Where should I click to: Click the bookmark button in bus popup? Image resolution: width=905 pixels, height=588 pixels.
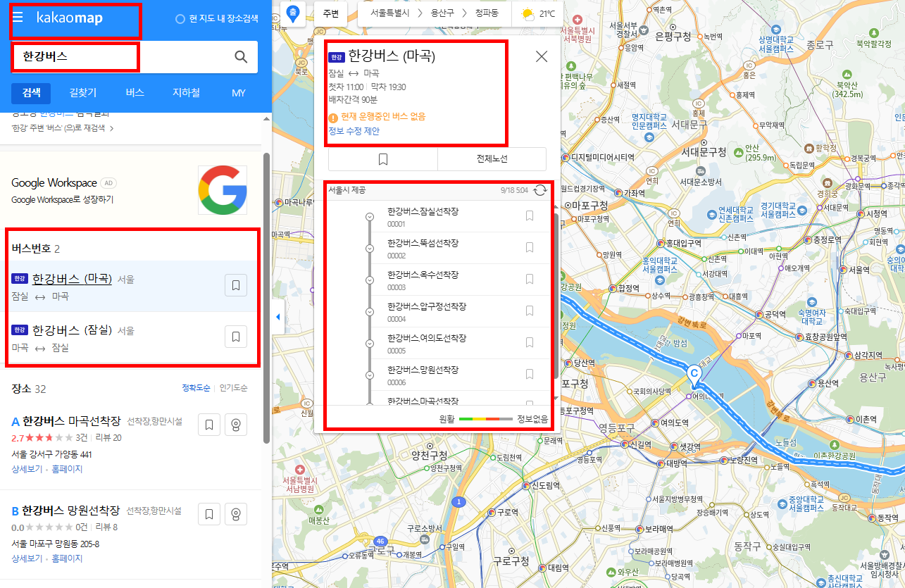coord(383,159)
